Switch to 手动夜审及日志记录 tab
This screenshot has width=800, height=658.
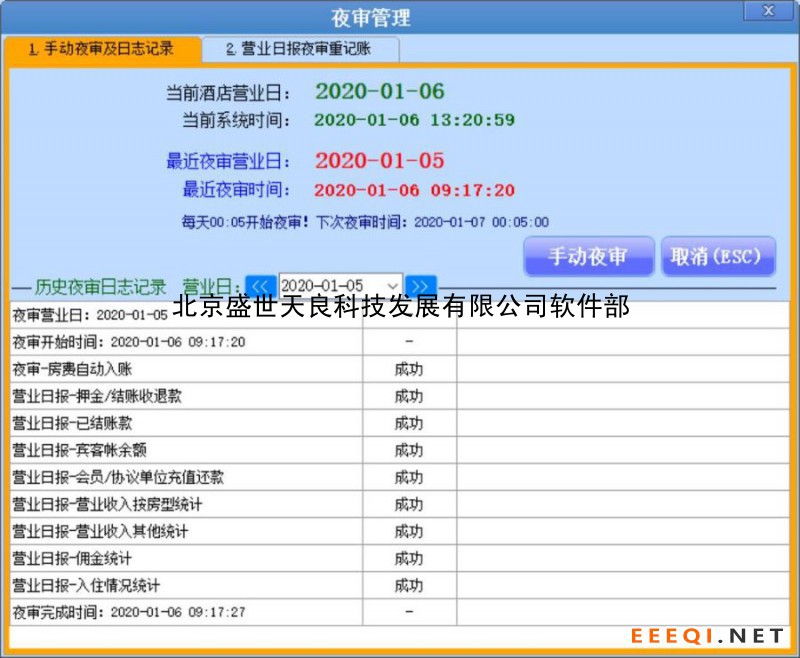pos(101,49)
